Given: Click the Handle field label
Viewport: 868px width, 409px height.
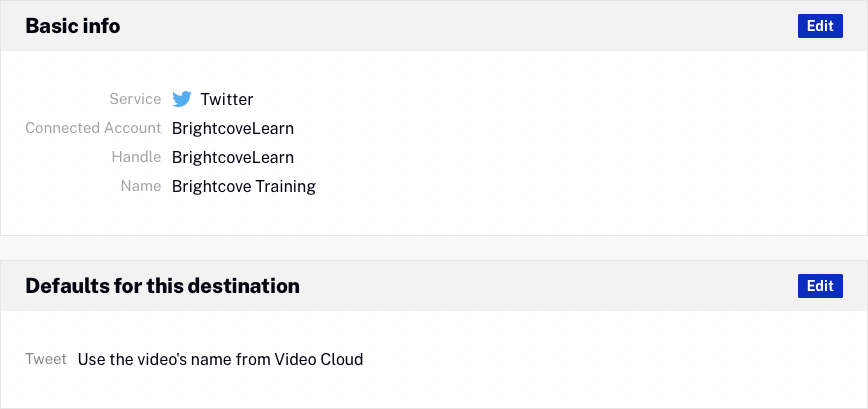Looking at the screenshot, I should [x=136, y=157].
